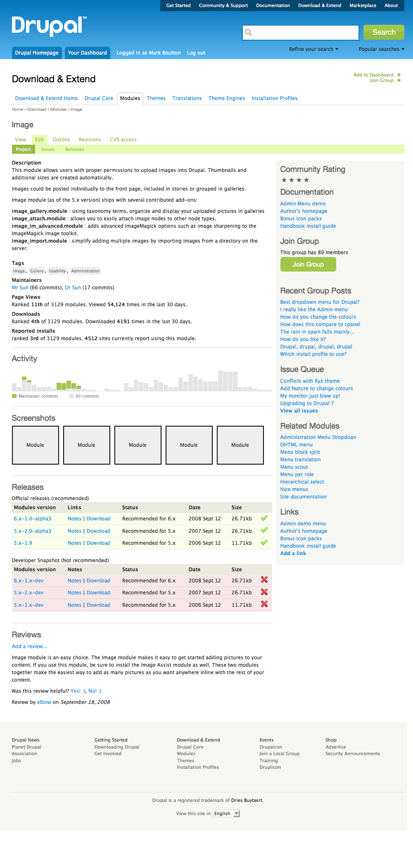Click Add a link in Links section
Viewport: 413px width, 868px height.
click(x=293, y=553)
